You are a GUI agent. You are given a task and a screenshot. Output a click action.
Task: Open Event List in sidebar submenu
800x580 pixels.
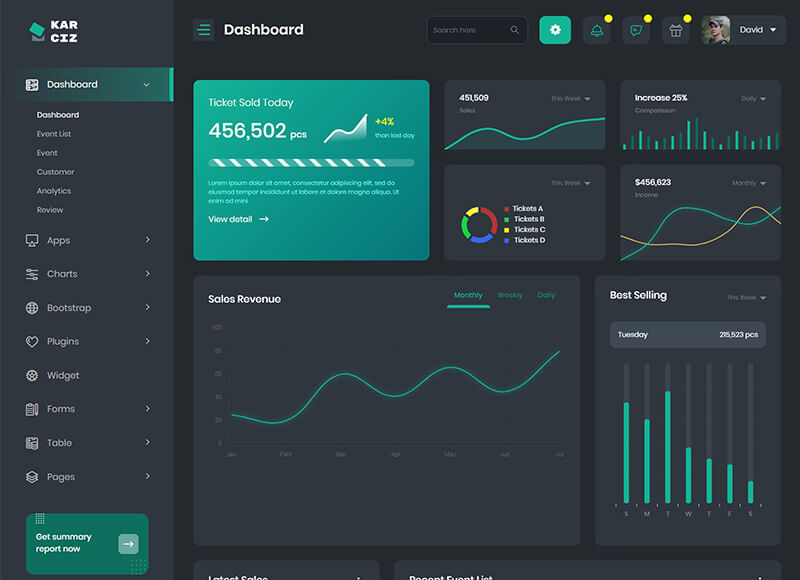54,134
